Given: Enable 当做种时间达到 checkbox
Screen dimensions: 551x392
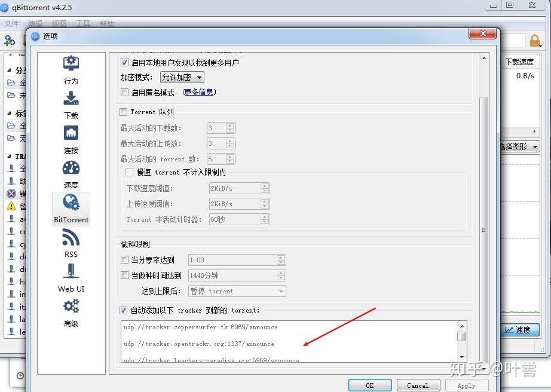Looking at the screenshot, I should coord(124,275).
